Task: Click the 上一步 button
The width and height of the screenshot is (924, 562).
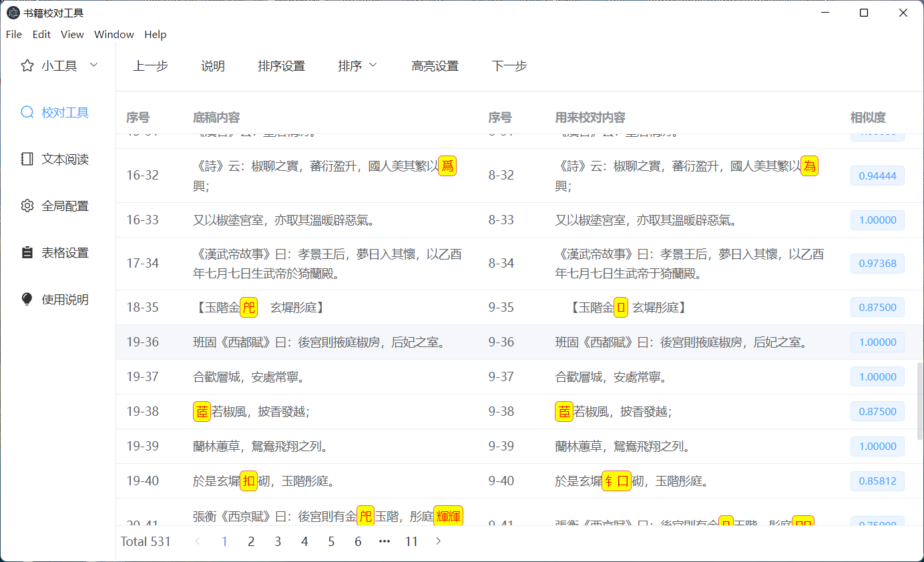Action: pos(150,65)
